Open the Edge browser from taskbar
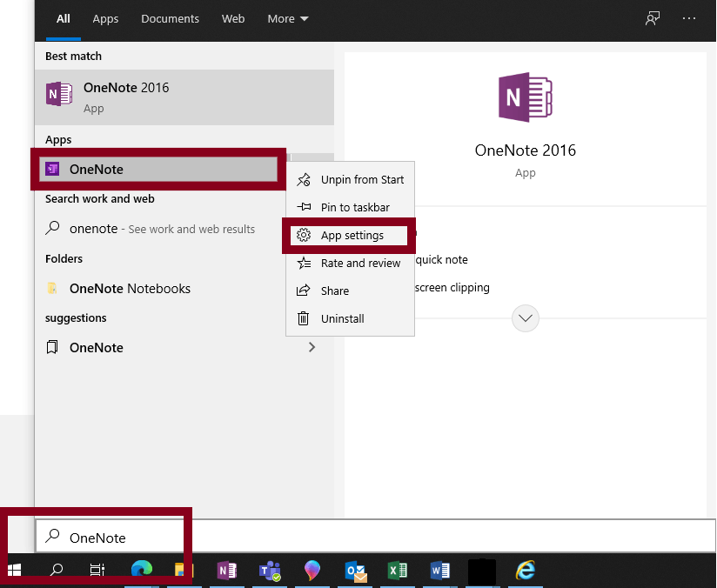Image resolution: width=717 pixels, height=588 pixels. tap(141, 570)
